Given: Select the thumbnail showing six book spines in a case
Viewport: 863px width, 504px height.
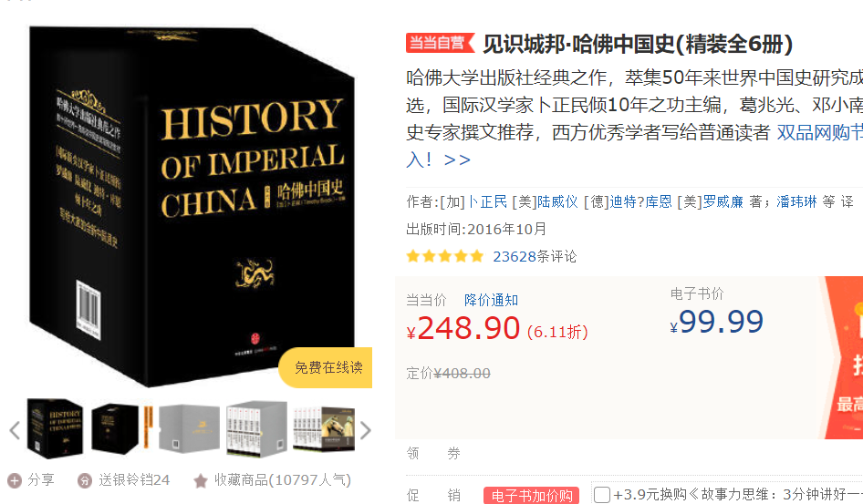Looking at the screenshot, I should (x=257, y=428).
